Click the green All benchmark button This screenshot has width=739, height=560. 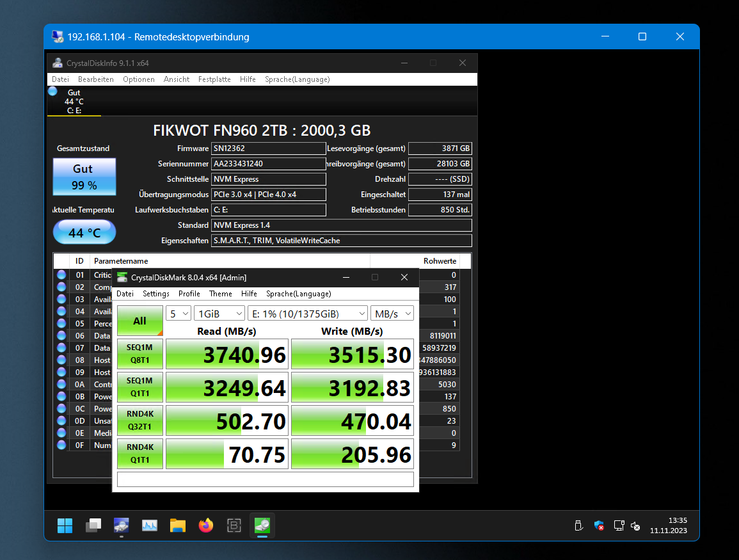point(140,321)
